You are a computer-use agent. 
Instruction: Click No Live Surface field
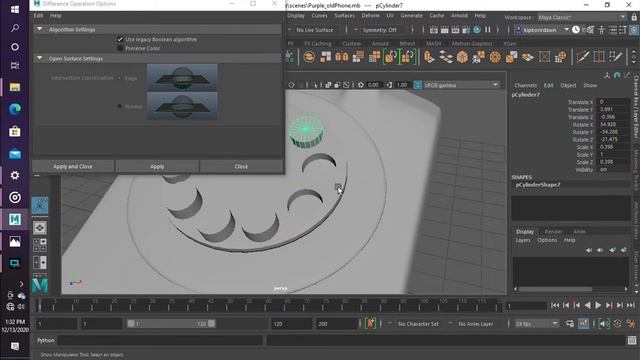(x=315, y=30)
